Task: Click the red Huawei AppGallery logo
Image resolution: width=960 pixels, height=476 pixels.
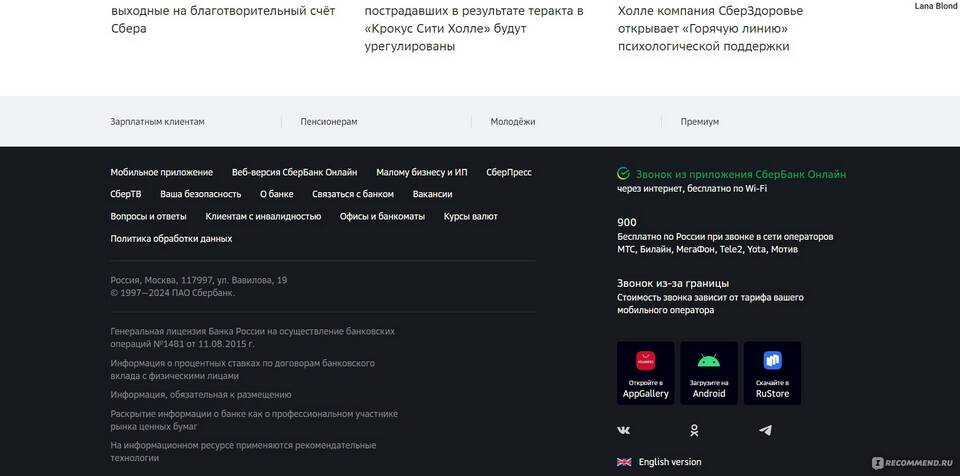Action: coord(645,361)
